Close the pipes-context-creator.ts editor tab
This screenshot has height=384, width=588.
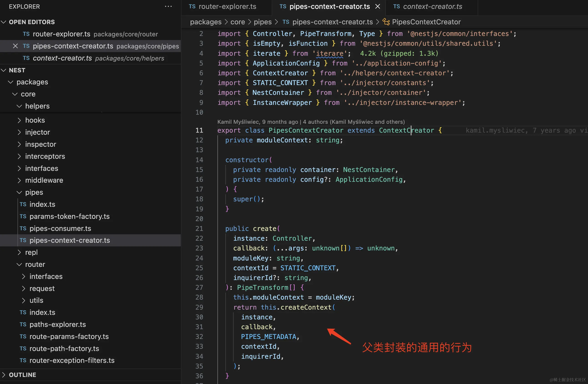click(377, 6)
